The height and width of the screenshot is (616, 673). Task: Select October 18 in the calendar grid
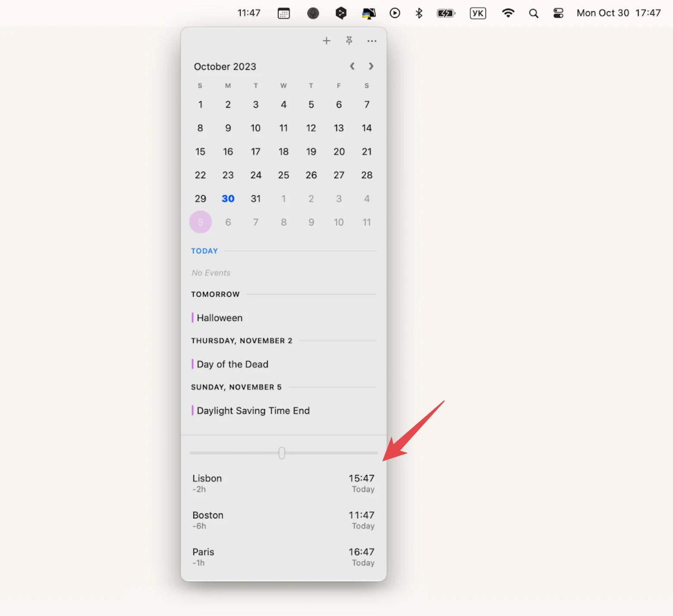[x=283, y=151]
